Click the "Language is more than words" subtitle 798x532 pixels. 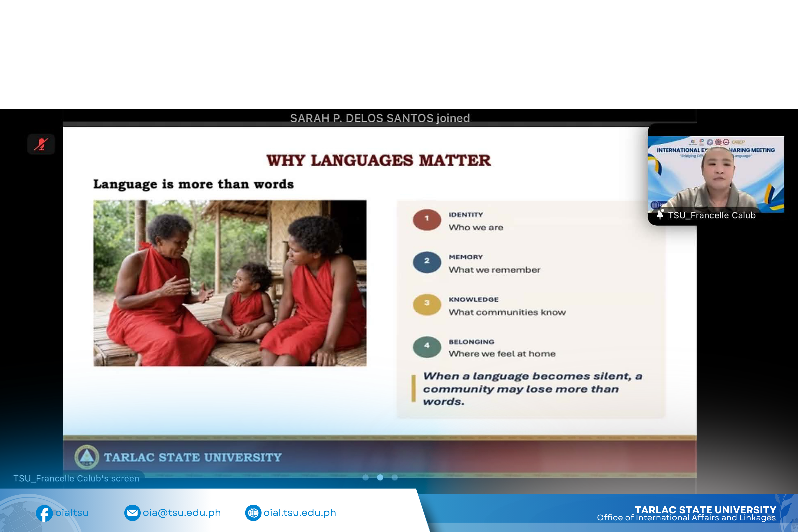pos(194,184)
